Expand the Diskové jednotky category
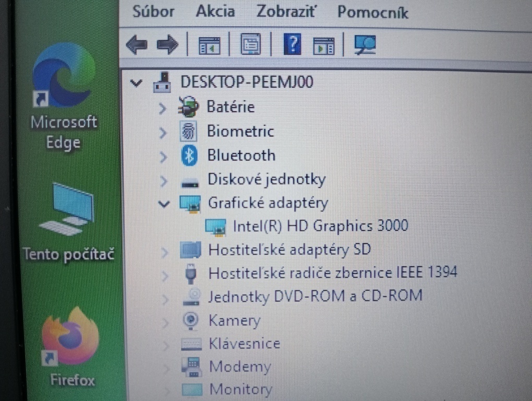This screenshot has width=532, height=401. click(x=163, y=180)
